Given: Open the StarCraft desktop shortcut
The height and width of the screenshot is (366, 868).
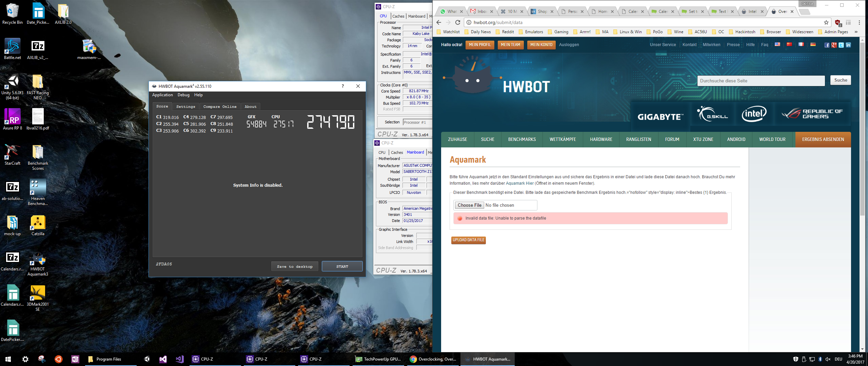Looking at the screenshot, I should (x=12, y=155).
